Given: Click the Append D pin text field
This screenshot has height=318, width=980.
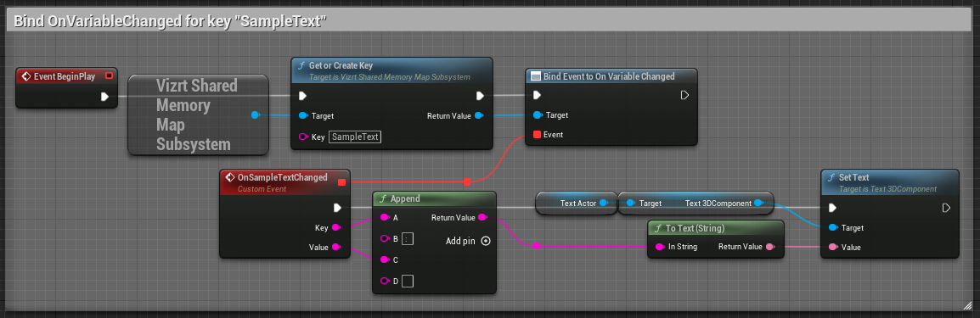Looking at the screenshot, I should pyautogui.click(x=408, y=281).
